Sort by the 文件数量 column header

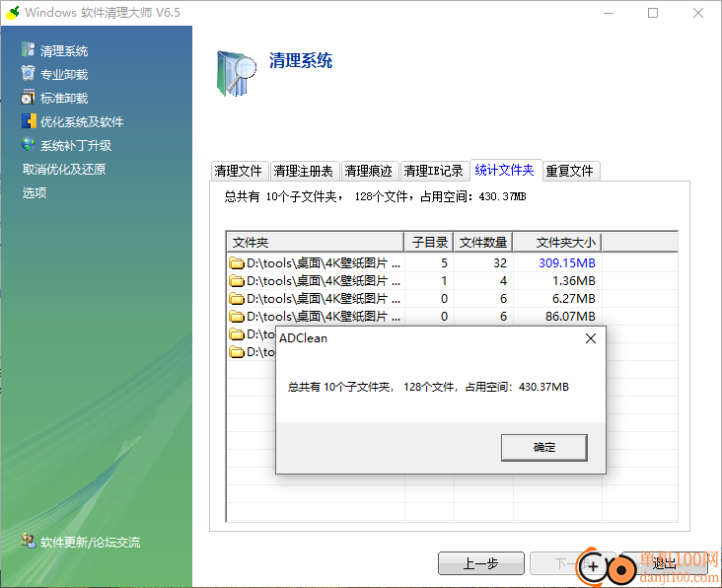pyautogui.click(x=483, y=242)
